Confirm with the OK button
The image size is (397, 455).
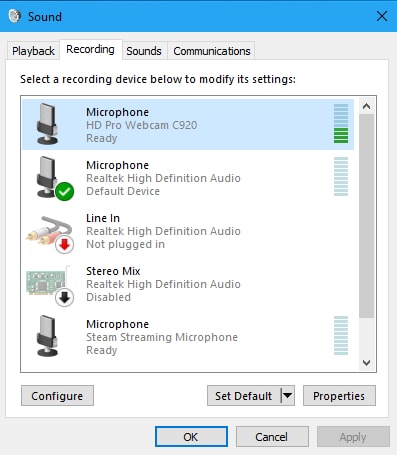(x=191, y=437)
